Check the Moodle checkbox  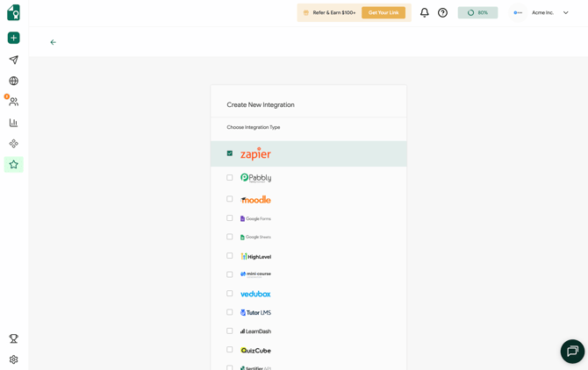[x=230, y=199]
